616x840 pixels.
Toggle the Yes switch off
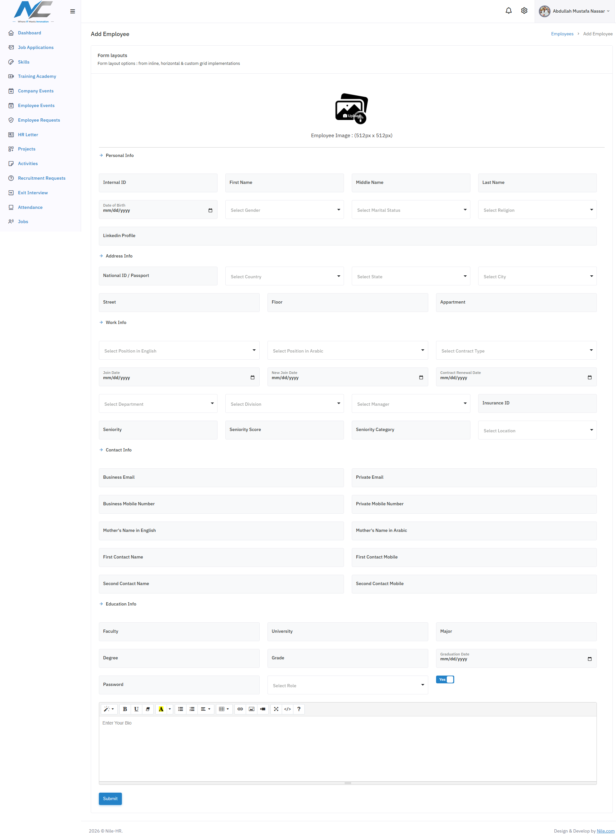point(445,679)
